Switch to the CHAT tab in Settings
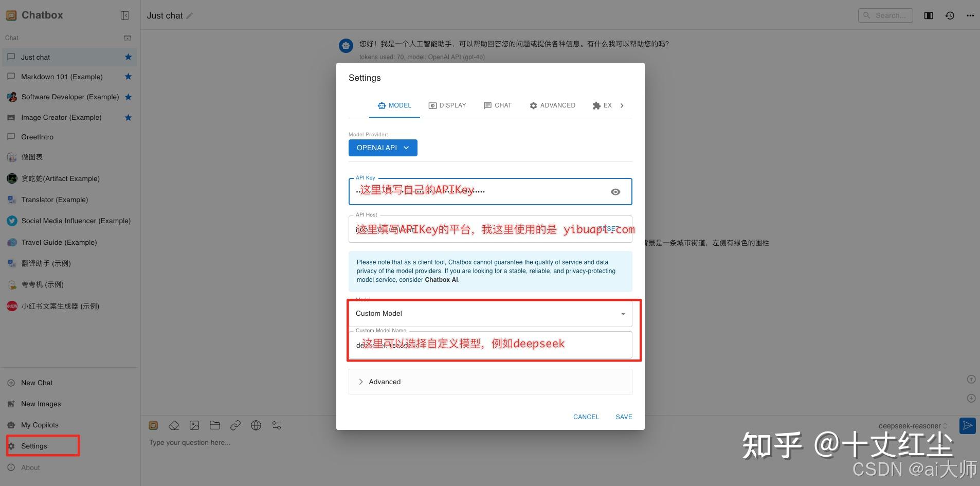The width and height of the screenshot is (980, 486). tap(498, 105)
